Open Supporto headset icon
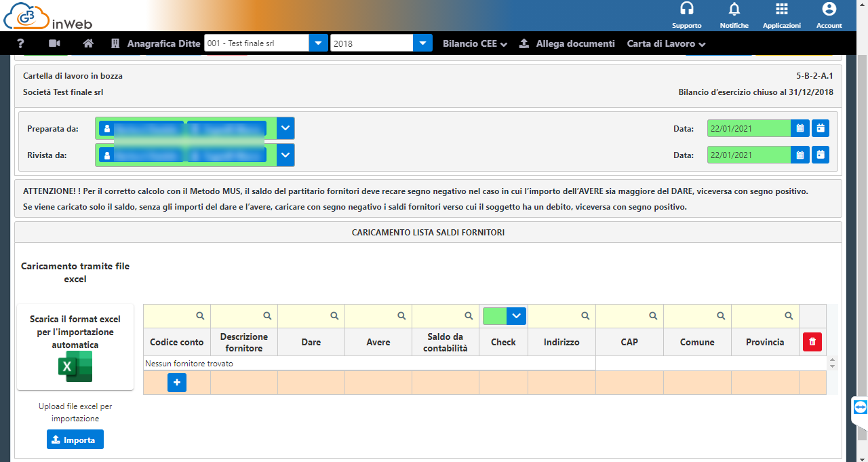The width and height of the screenshot is (868, 462). click(687, 9)
